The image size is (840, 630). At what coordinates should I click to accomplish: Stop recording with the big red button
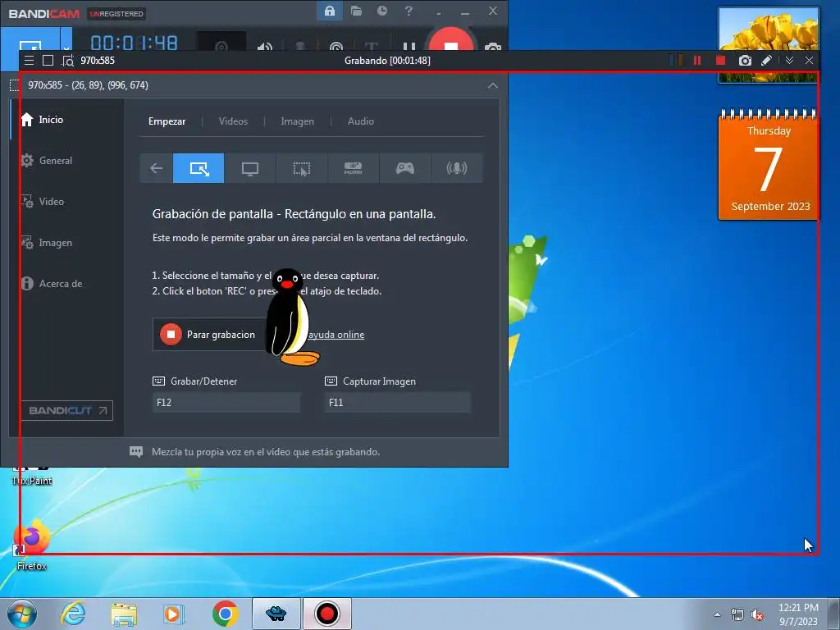coord(450,41)
